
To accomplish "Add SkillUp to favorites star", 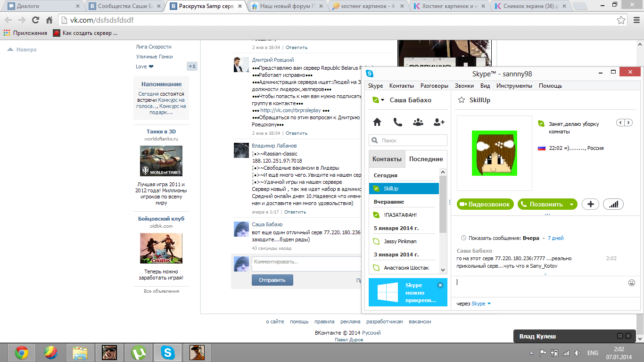I will click(x=462, y=100).
